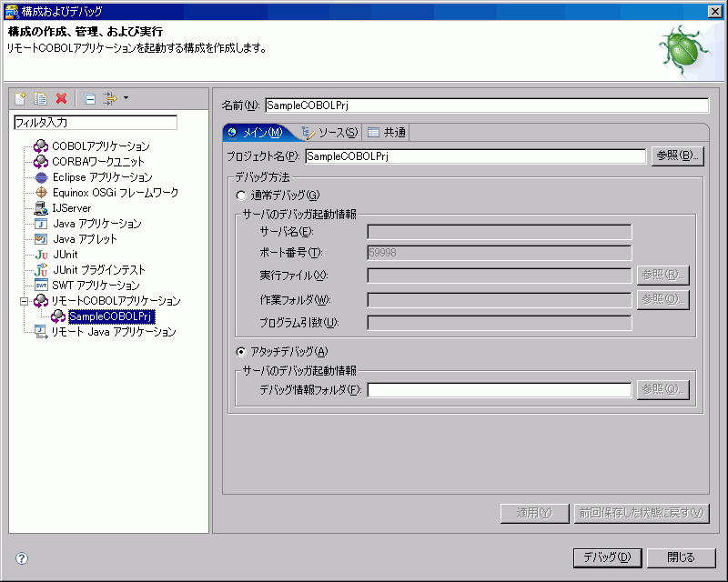Collapse the リモートCOBOLアプリケーション tree node
The height and width of the screenshot is (582, 728).
coord(24,301)
